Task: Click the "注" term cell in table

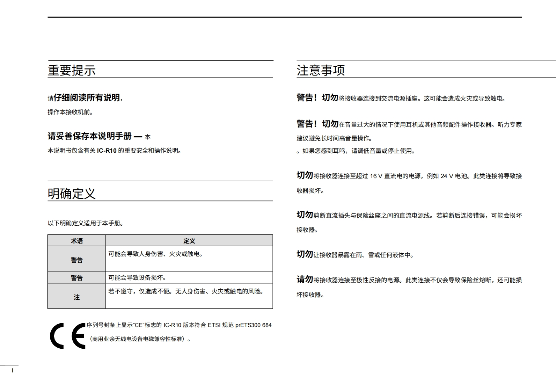Action: [x=77, y=297]
